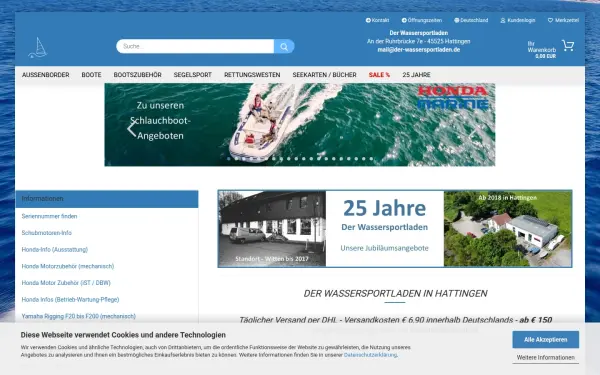Click the Merkzettel heart icon
The width and height of the screenshot is (600, 375).
(550, 20)
